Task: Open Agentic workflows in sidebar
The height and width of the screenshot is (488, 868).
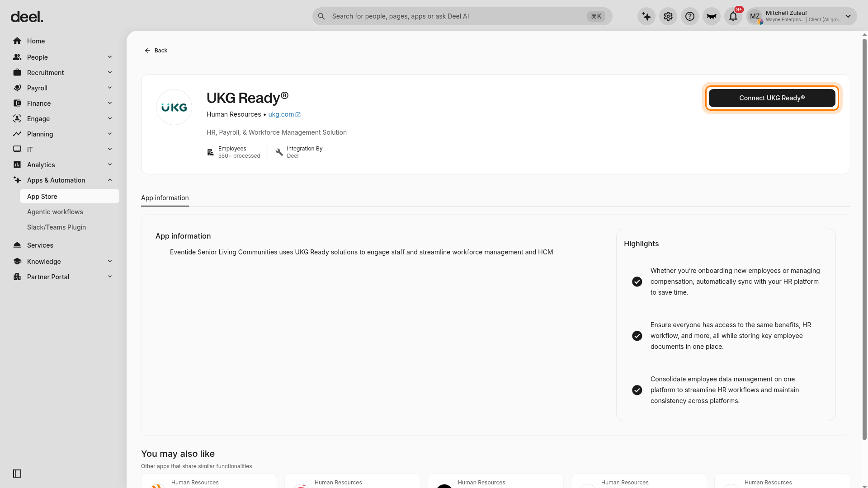Action: tap(70, 212)
